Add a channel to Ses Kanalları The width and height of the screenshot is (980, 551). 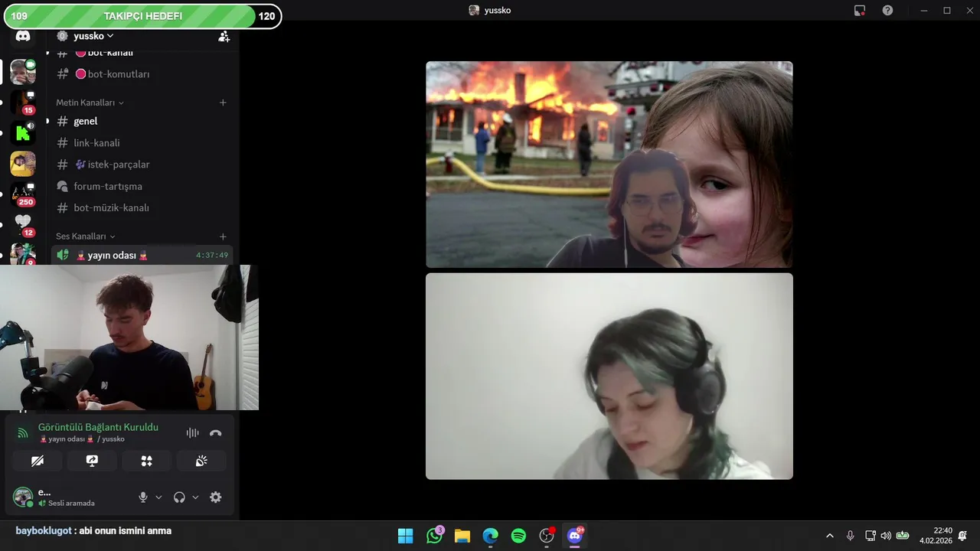(x=223, y=236)
